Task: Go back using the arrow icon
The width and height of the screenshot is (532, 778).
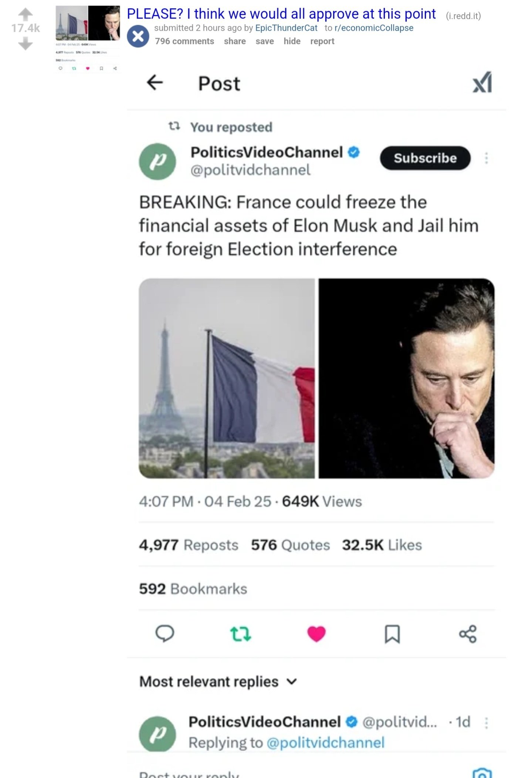Action: click(155, 82)
